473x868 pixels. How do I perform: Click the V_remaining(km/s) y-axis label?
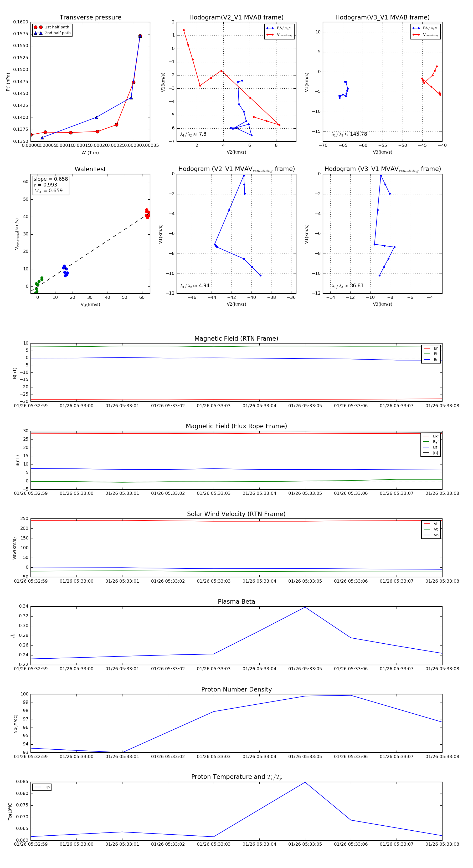coord(17,234)
